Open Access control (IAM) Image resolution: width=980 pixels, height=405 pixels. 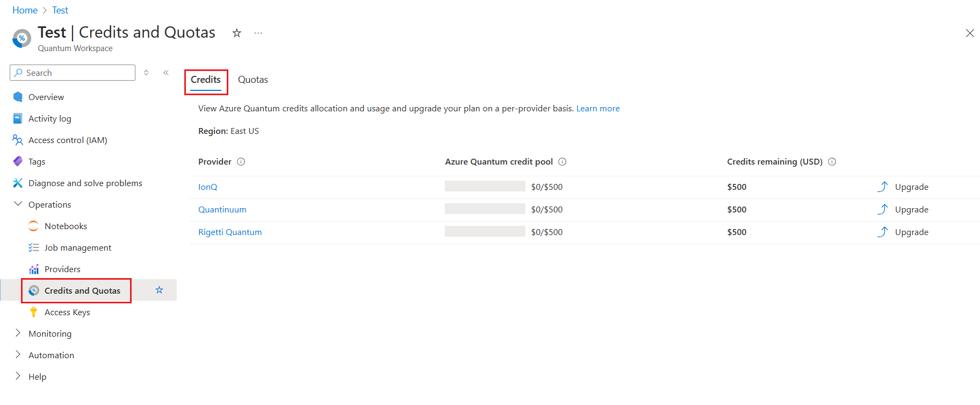tap(68, 140)
